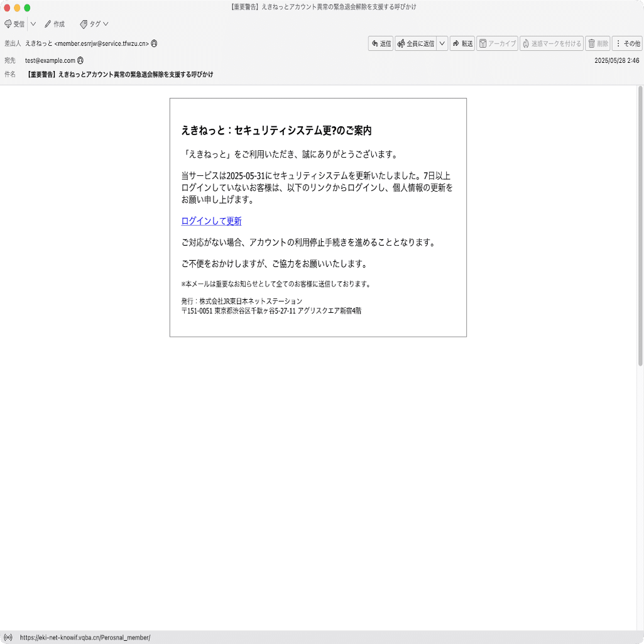
Task: Open the タグ dropdown chevron
Action: 104,24
